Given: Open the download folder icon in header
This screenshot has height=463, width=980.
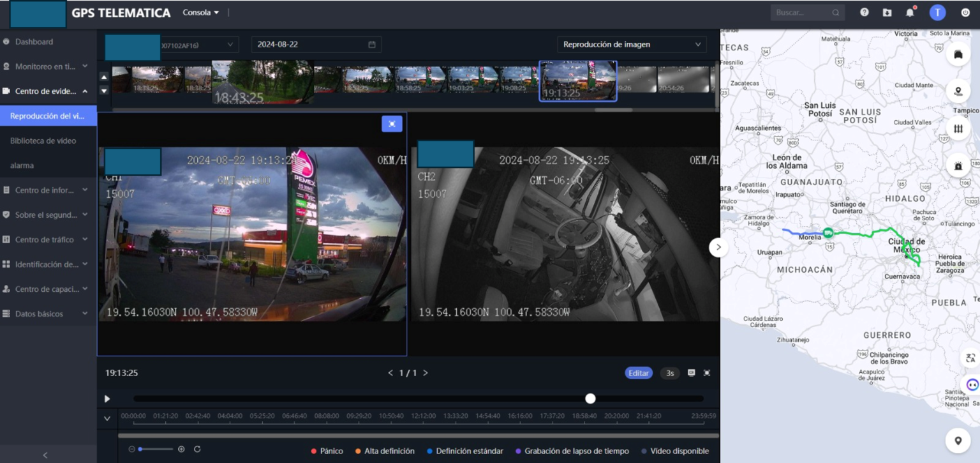Looking at the screenshot, I should [887, 12].
